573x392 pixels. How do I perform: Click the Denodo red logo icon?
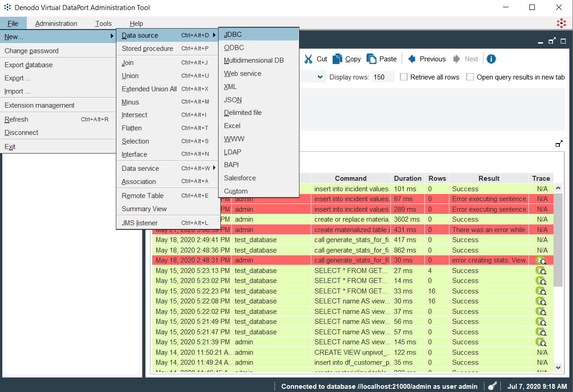(562, 23)
